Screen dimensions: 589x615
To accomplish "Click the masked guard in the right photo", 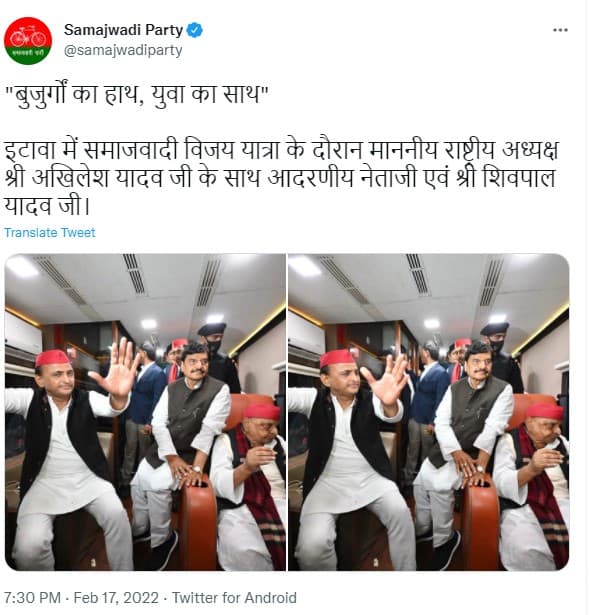I will pyautogui.click(x=501, y=355).
